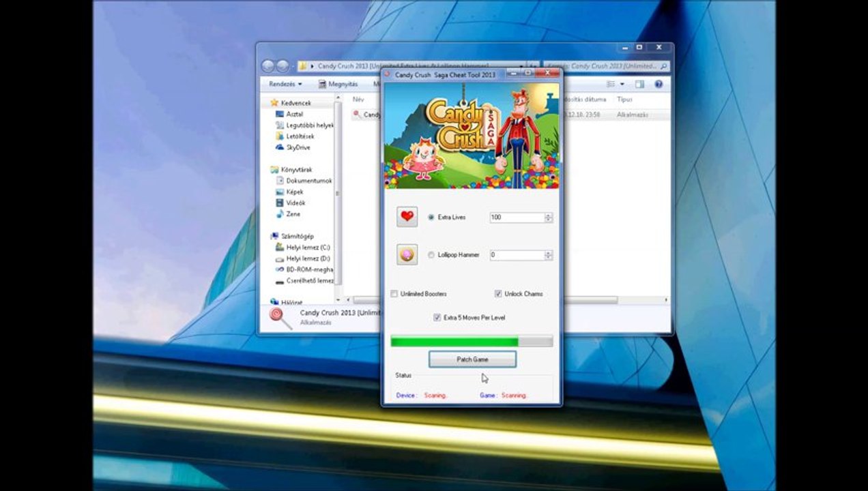Click the SkyDrive cloud icon

click(280, 147)
